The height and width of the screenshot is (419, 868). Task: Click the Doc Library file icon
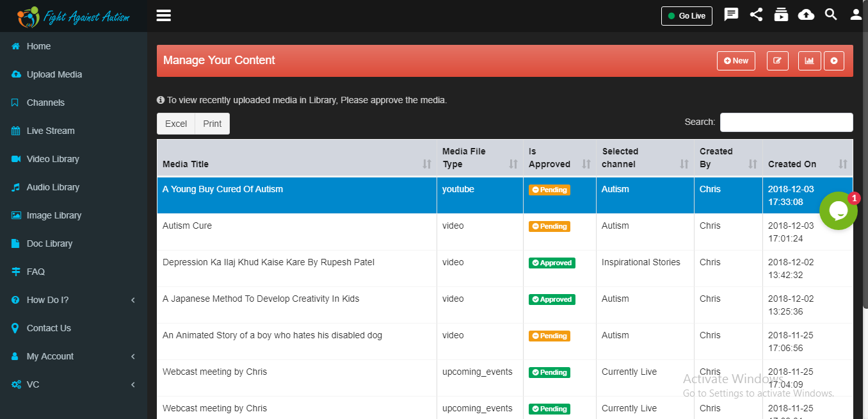click(x=15, y=243)
